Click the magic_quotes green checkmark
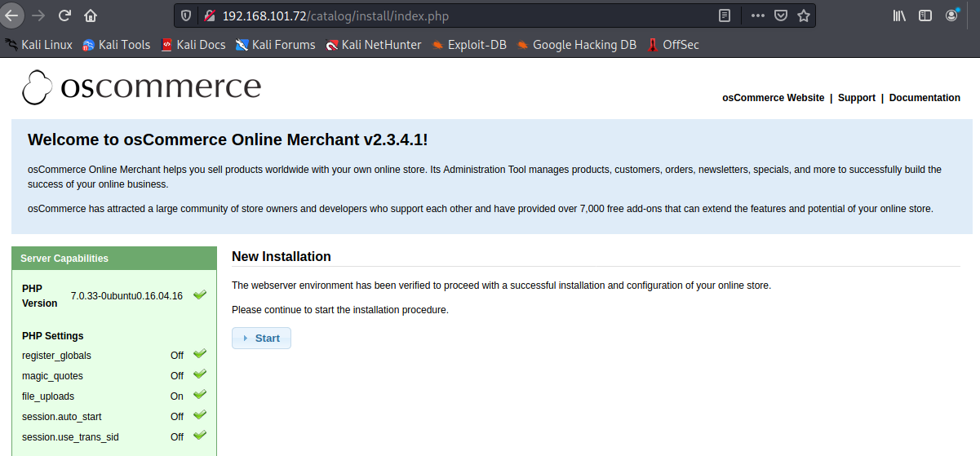The image size is (980, 456). coord(200,374)
